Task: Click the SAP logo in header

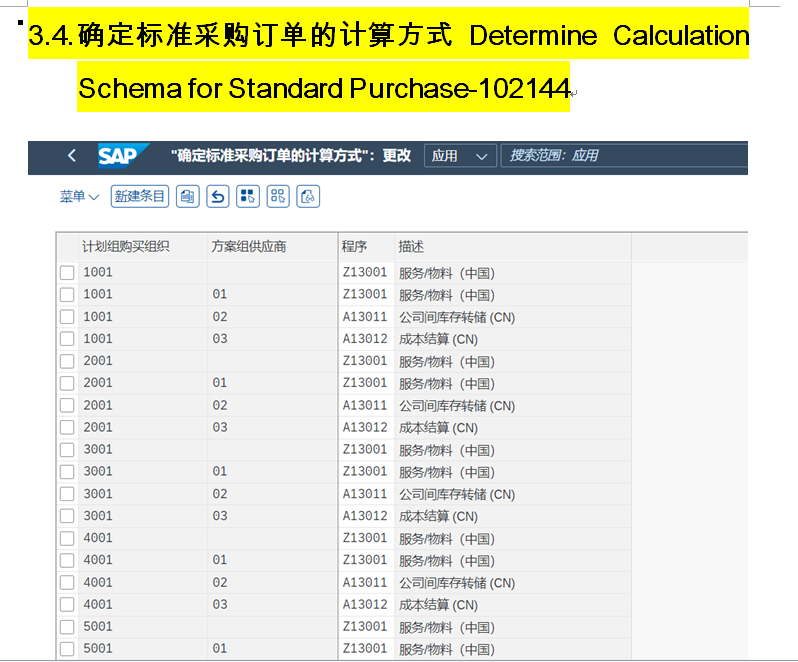Action: (x=118, y=156)
